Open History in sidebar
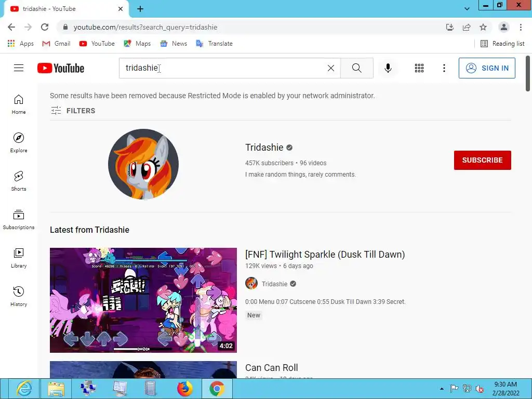 19,296
